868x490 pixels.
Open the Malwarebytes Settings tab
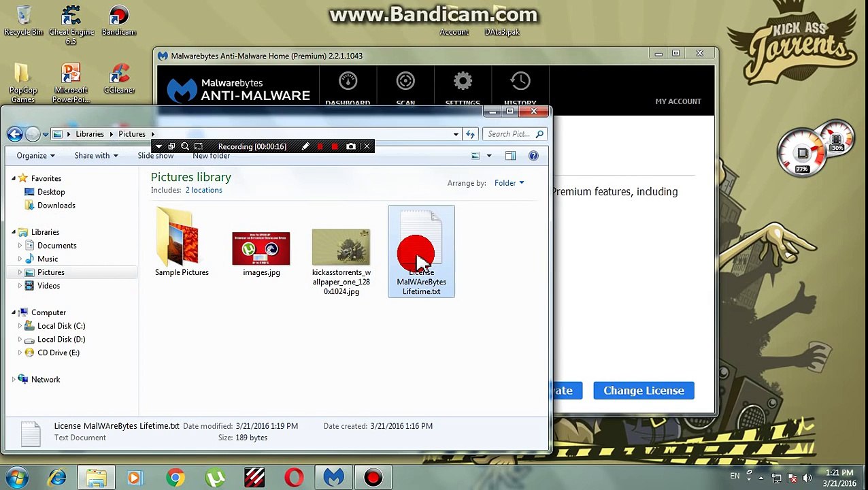click(463, 88)
